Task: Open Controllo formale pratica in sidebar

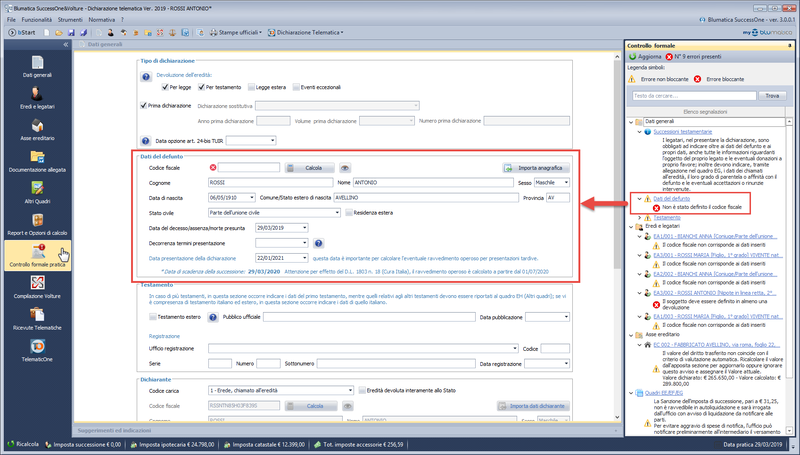Action: coord(37,255)
